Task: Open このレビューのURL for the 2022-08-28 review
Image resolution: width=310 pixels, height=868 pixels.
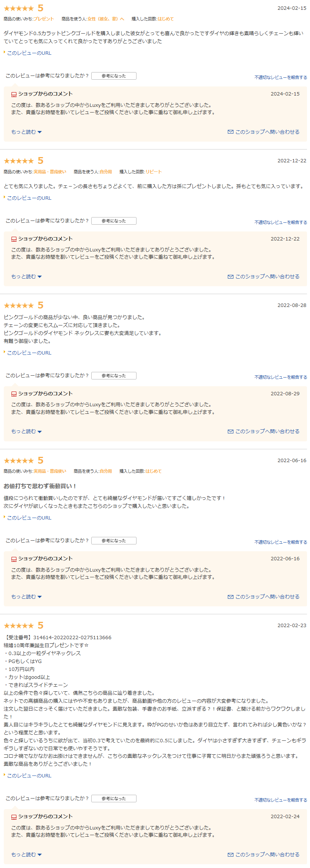Action: [x=29, y=353]
